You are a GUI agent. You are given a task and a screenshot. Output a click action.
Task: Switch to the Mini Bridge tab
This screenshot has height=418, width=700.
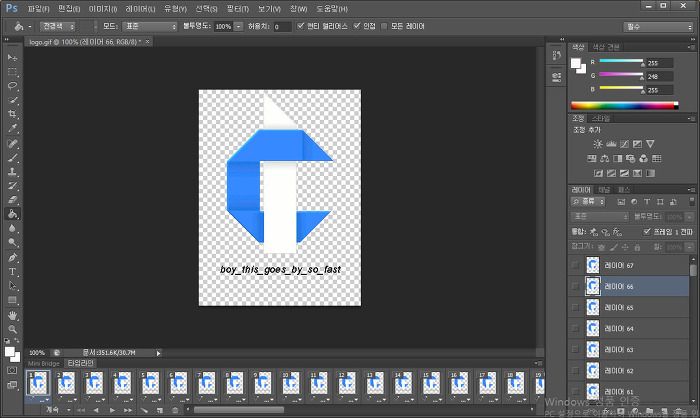tap(43, 364)
